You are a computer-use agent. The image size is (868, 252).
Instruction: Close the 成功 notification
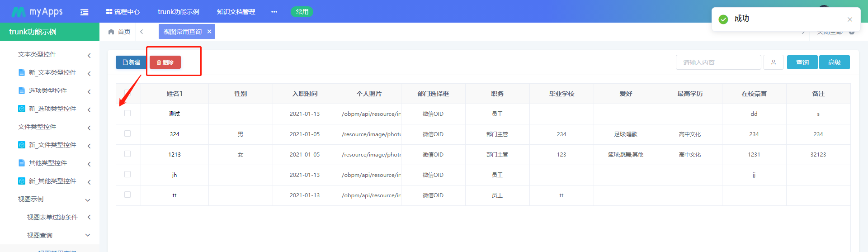tap(850, 19)
